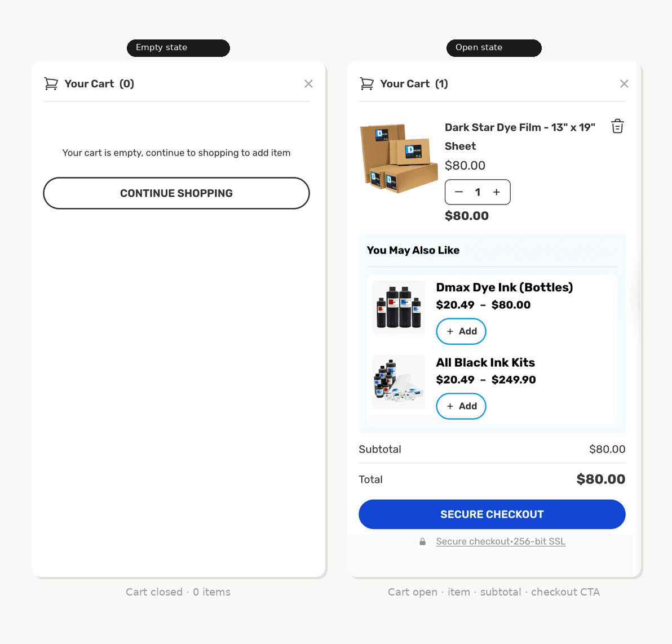
Task: Increase the Dark Star Dye Film quantity
Action: coord(496,192)
